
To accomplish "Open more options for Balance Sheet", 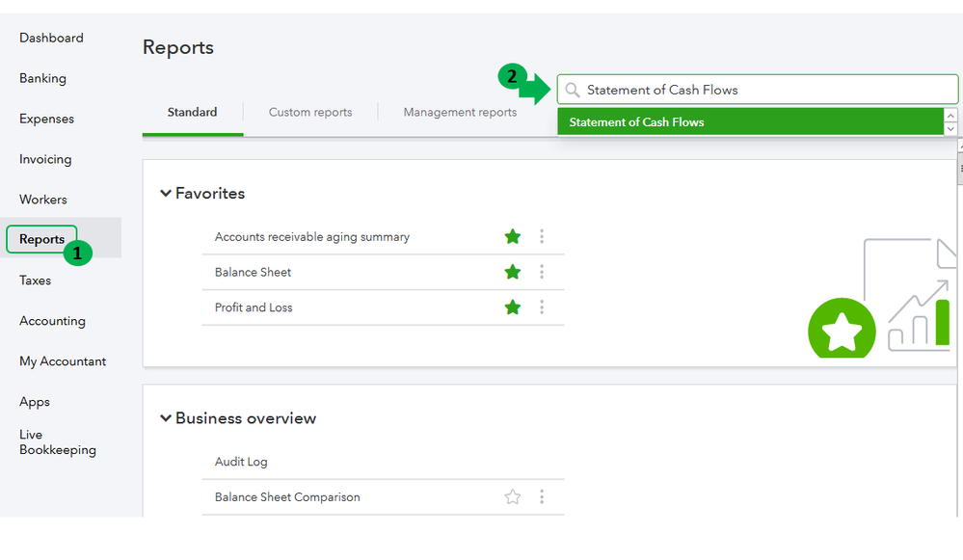I will pos(542,272).
